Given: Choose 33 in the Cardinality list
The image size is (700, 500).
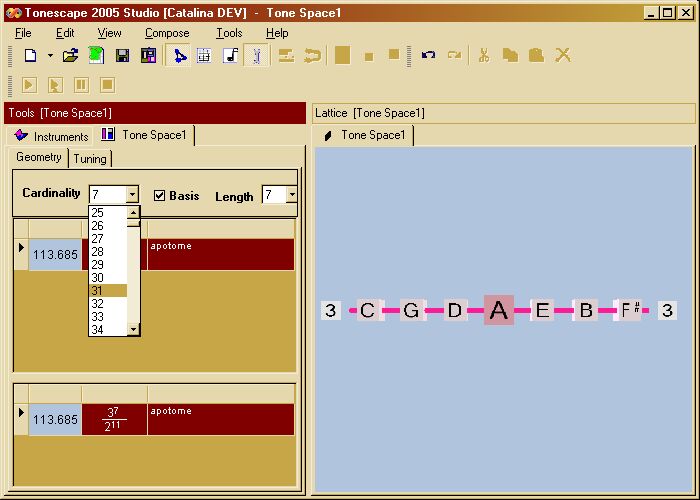Looking at the screenshot, I should pos(108,317).
